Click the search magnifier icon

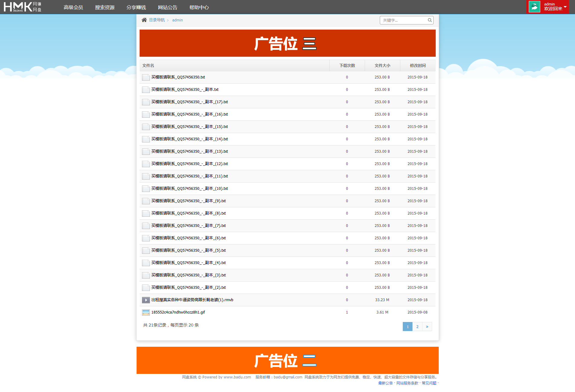coord(430,20)
